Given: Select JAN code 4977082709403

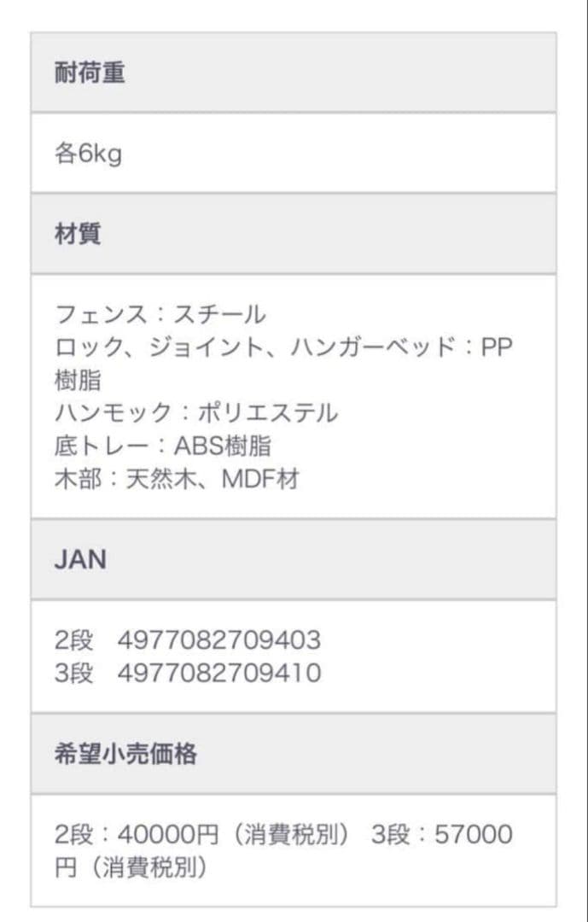Looking at the screenshot, I should point(219,640).
